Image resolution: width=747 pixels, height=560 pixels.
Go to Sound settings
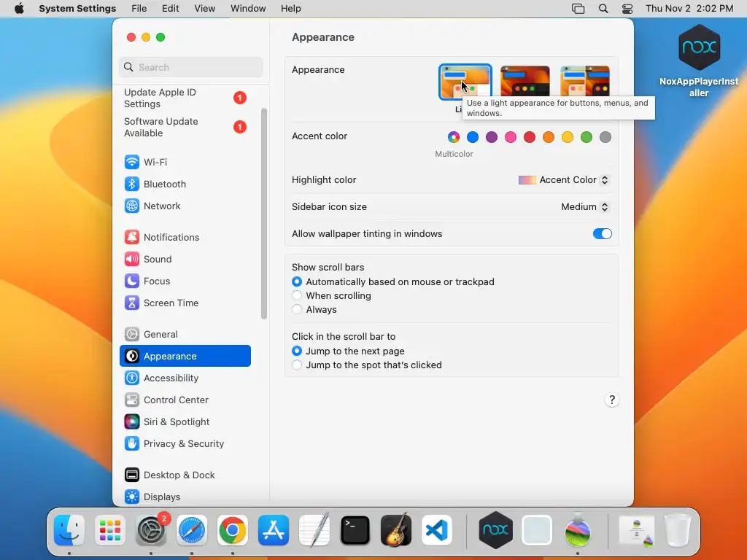tap(185, 259)
